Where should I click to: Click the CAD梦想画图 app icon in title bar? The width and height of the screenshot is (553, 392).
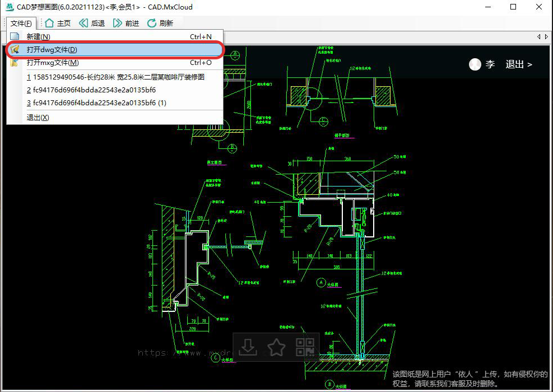(x=10, y=7)
